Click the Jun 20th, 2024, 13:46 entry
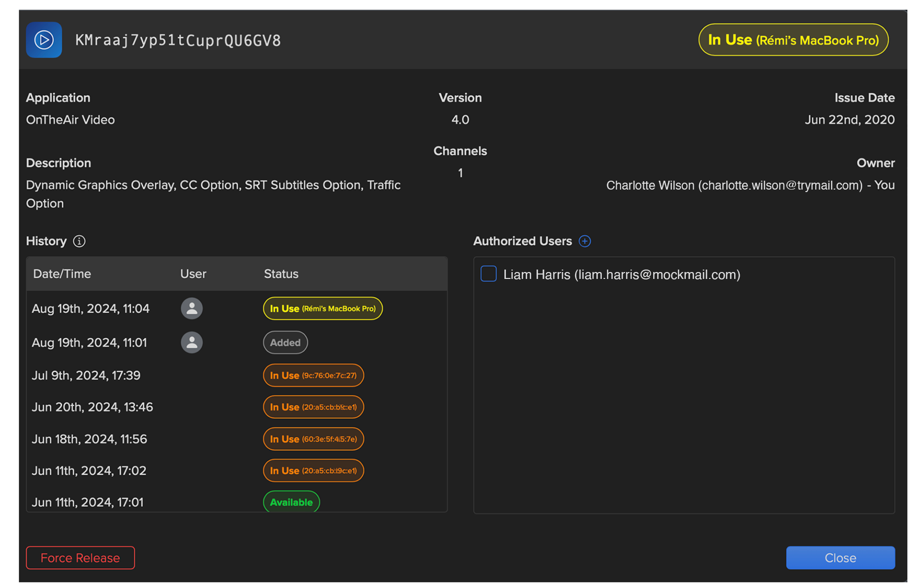Viewport: 918px width, 588px height. point(92,407)
